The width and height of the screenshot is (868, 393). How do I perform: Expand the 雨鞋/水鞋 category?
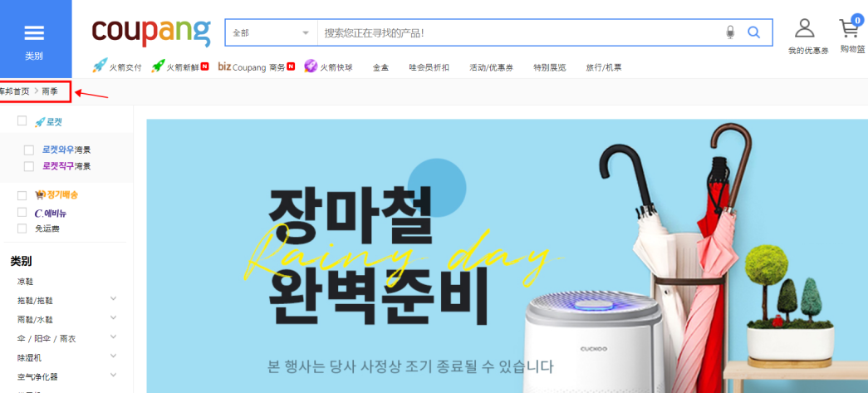(x=114, y=317)
